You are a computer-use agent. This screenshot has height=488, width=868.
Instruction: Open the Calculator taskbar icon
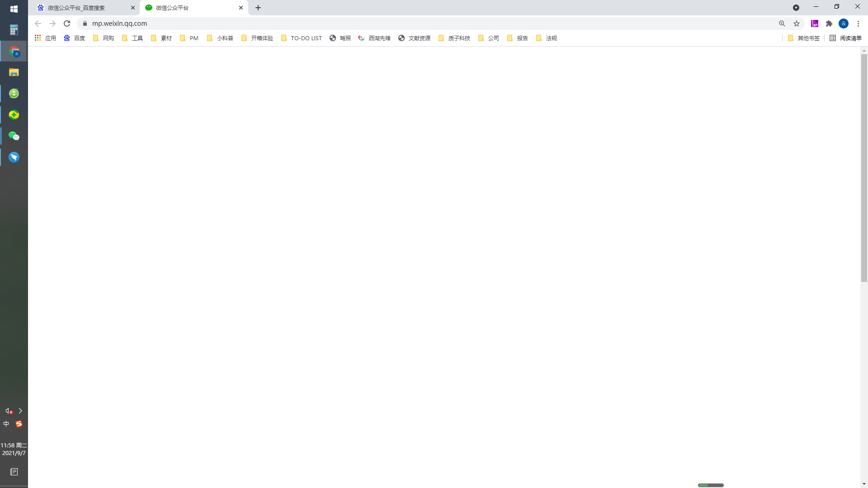(x=14, y=30)
